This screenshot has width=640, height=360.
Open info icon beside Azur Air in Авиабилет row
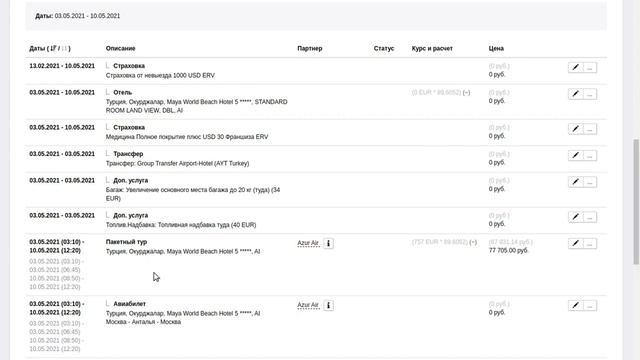click(328, 305)
